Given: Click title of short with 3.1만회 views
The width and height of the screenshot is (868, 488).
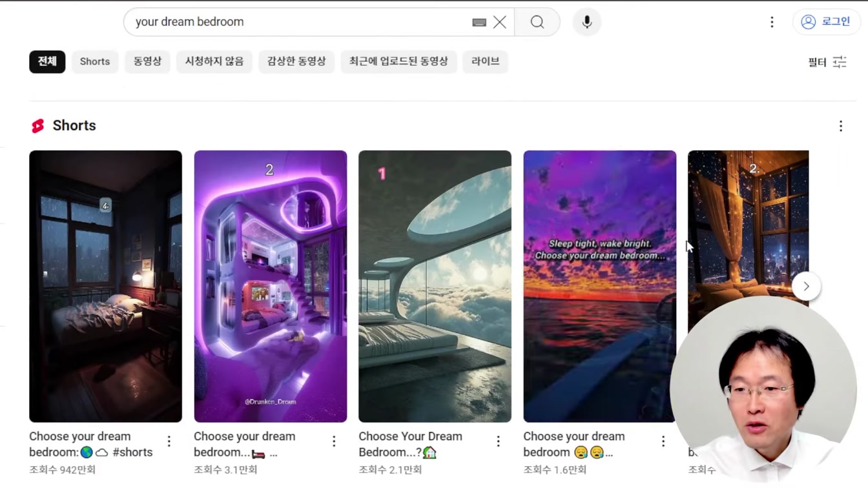Looking at the screenshot, I should click(244, 444).
